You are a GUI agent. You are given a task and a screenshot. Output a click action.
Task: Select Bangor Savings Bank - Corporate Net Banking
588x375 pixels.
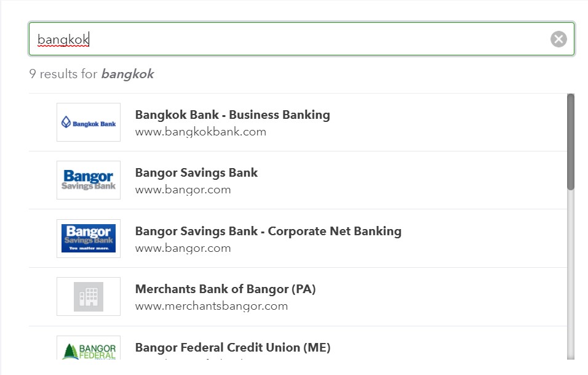(268, 232)
